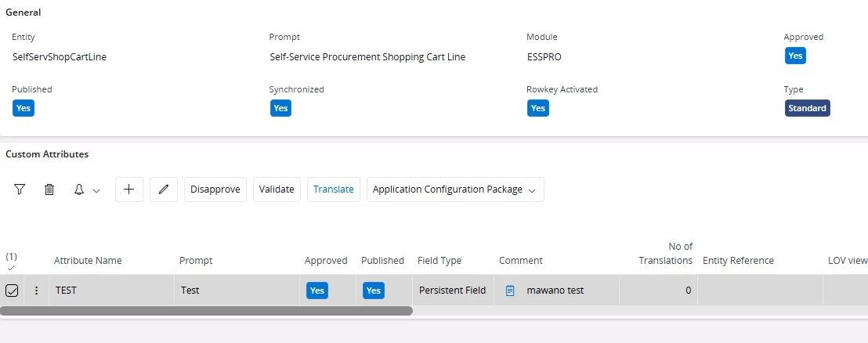Uncheck the TEST row checkbox
The image size is (868, 343).
[12, 291]
